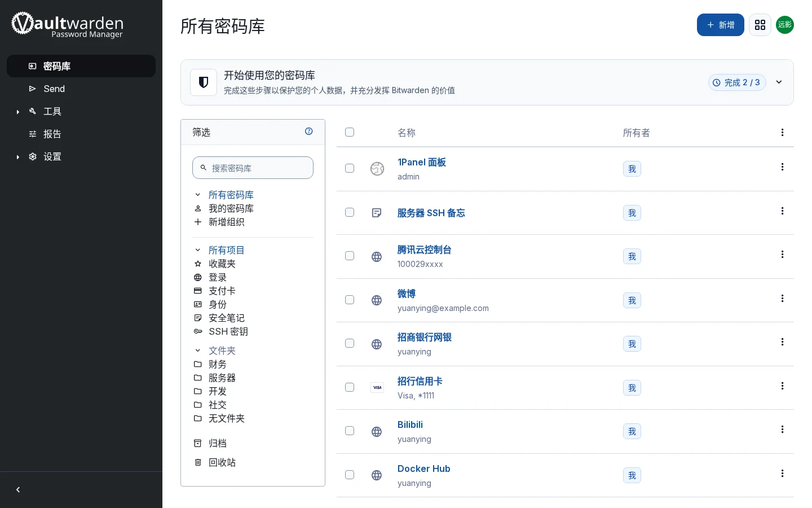812x508 pixels.
Task: Open the green 远影 account avatar
Action: pyautogui.click(x=785, y=25)
